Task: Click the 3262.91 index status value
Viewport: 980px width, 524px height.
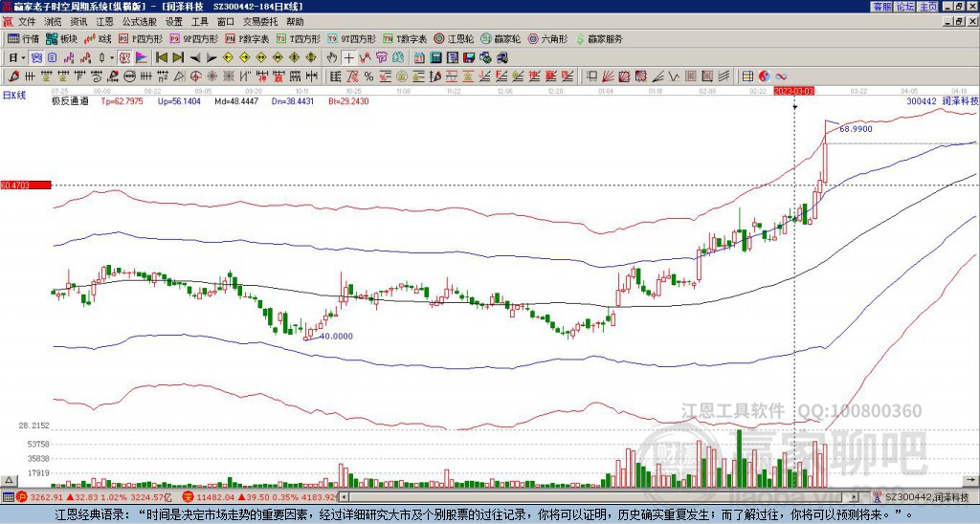Action: point(48,497)
